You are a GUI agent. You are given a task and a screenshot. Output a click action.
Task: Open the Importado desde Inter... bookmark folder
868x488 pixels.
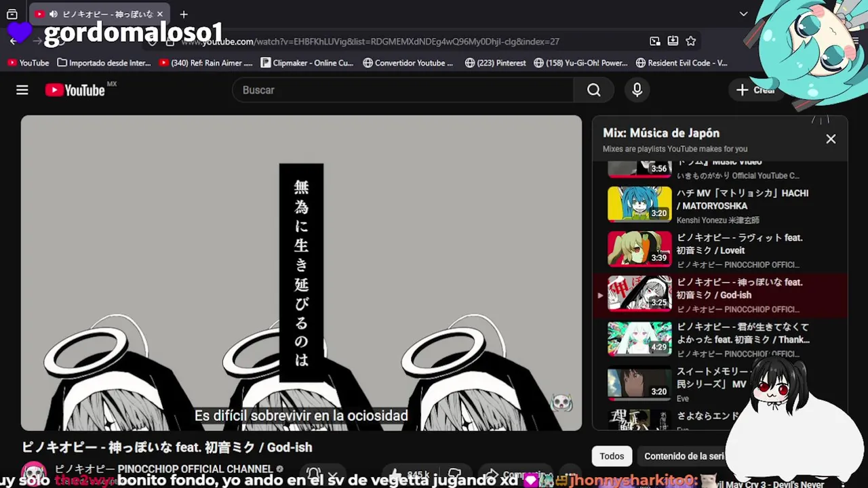pyautogui.click(x=104, y=62)
